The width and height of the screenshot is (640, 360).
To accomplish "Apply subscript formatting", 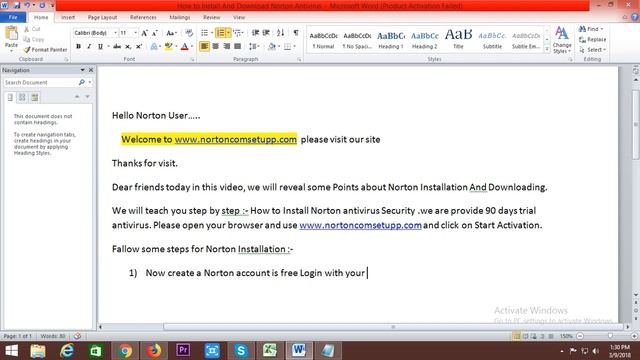I will 128,47.
